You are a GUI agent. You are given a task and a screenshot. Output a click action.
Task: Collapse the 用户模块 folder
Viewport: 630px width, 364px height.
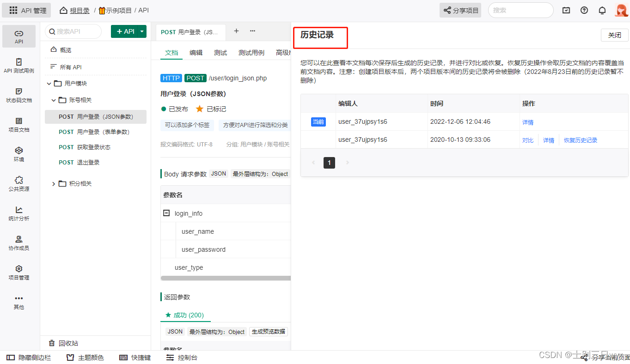coord(49,84)
